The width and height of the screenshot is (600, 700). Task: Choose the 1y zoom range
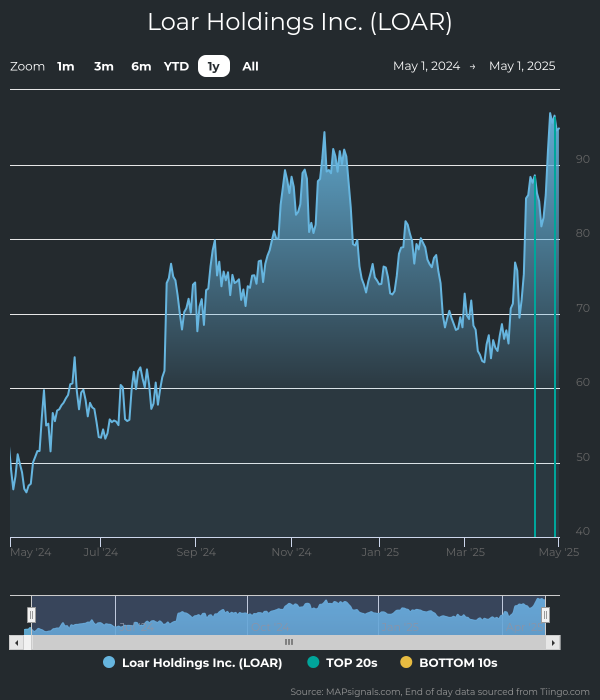[214, 66]
